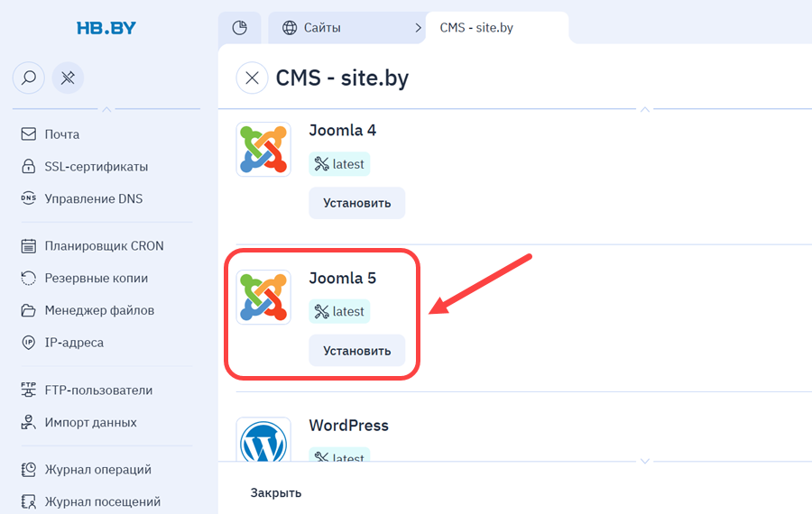Select Менеджер файлов menu label
The height and width of the screenshot is (514, 812).
(99, 310)
